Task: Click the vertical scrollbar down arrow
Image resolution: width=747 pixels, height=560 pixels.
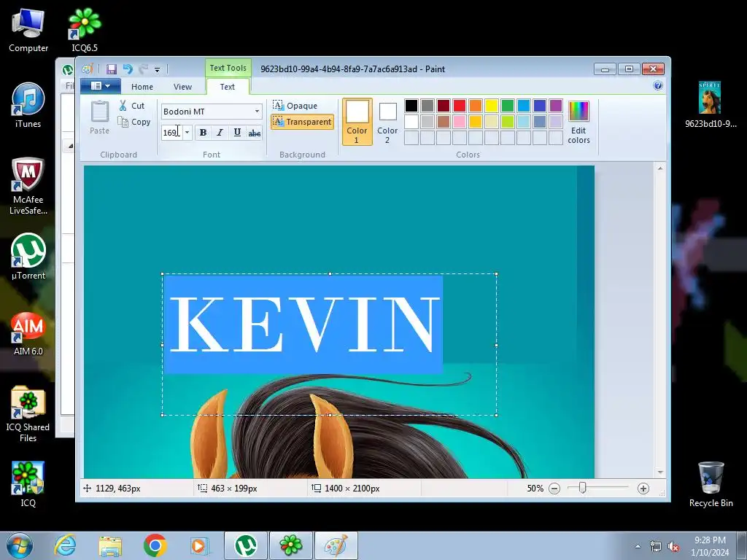Action: 660,472
